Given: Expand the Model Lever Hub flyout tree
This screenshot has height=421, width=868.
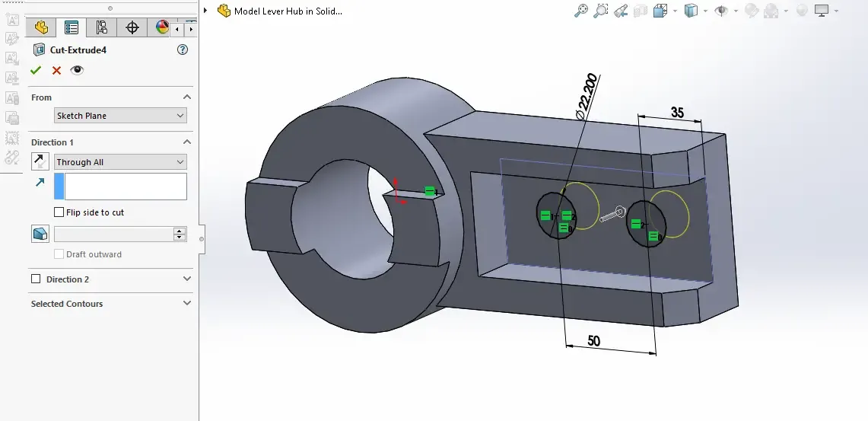Looking at the screenshot, I should coord(205,11).
